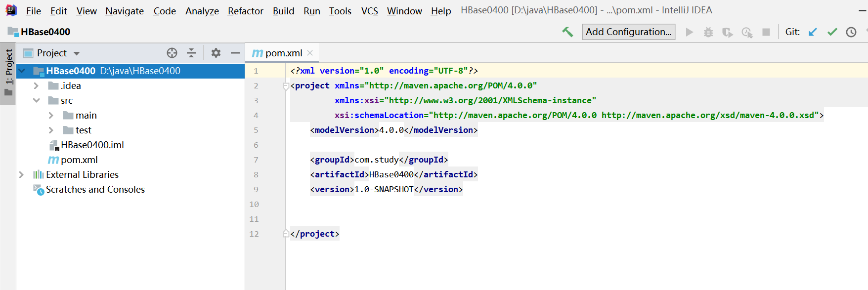Open the Help menu
Screen dimensions: 868x290
441,11
